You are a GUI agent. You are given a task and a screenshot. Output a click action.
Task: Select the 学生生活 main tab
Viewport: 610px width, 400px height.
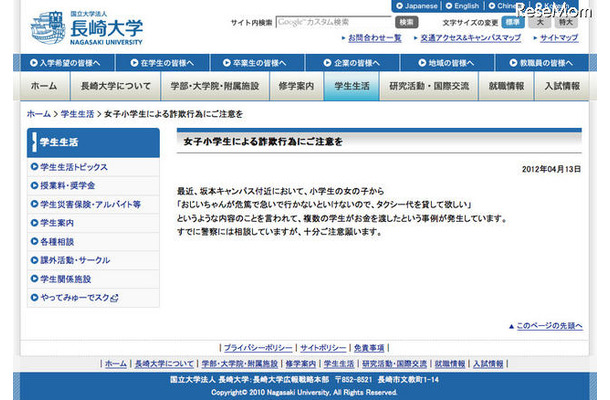(352, 86)
